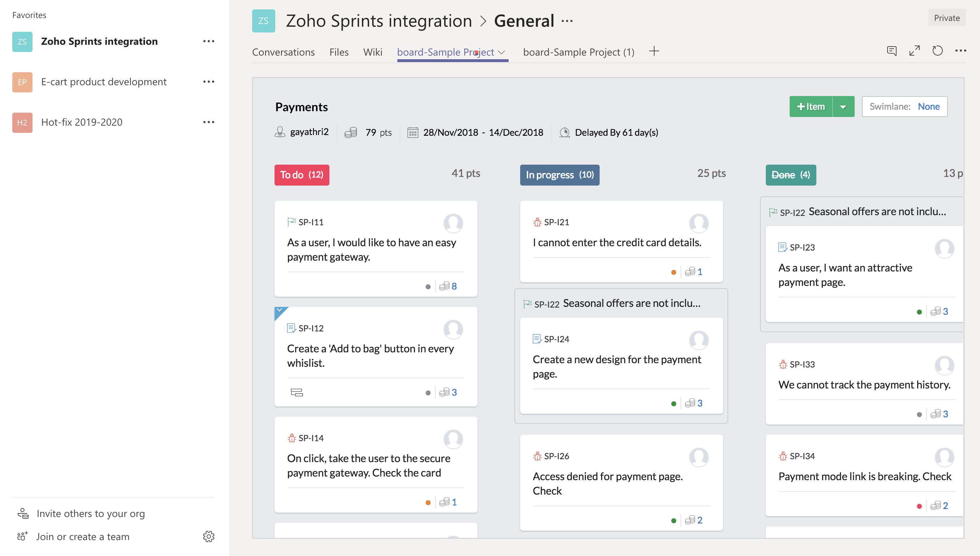Open E-cart product development team

click(104, 82)
